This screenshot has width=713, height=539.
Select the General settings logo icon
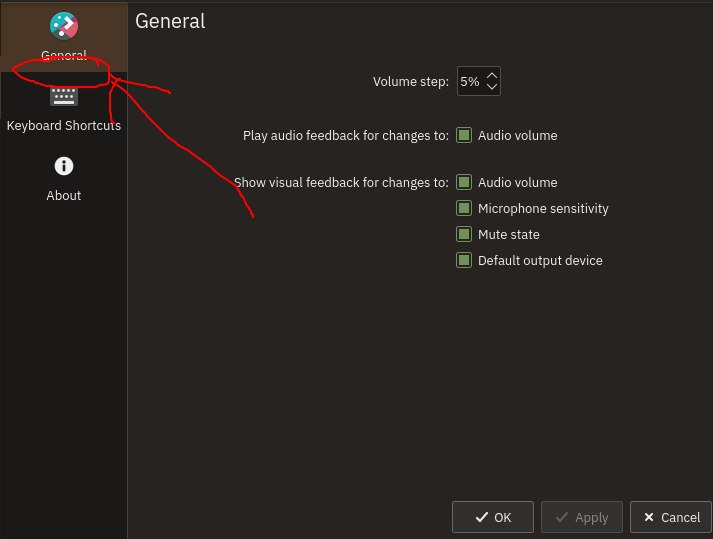point(64,25)
